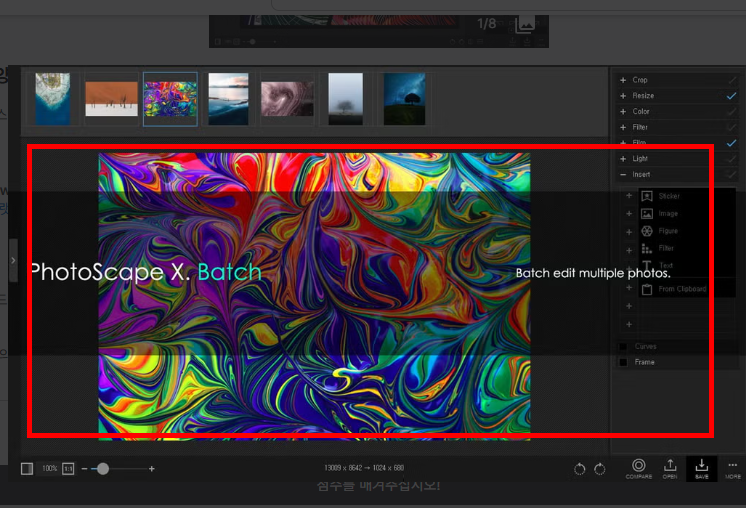The image size is (746, 508).
Task: Collapse the Insert section
Action: click(623, 175)
